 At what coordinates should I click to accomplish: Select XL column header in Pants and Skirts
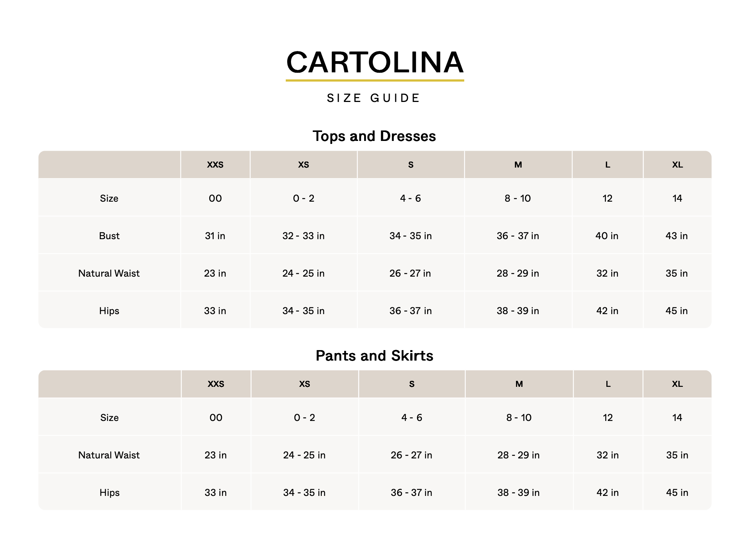677,384
